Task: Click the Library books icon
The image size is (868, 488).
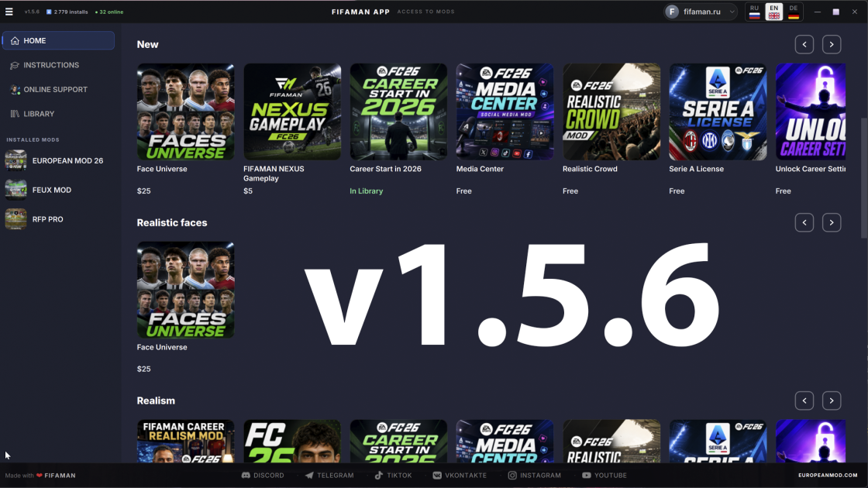Action: 15,114
